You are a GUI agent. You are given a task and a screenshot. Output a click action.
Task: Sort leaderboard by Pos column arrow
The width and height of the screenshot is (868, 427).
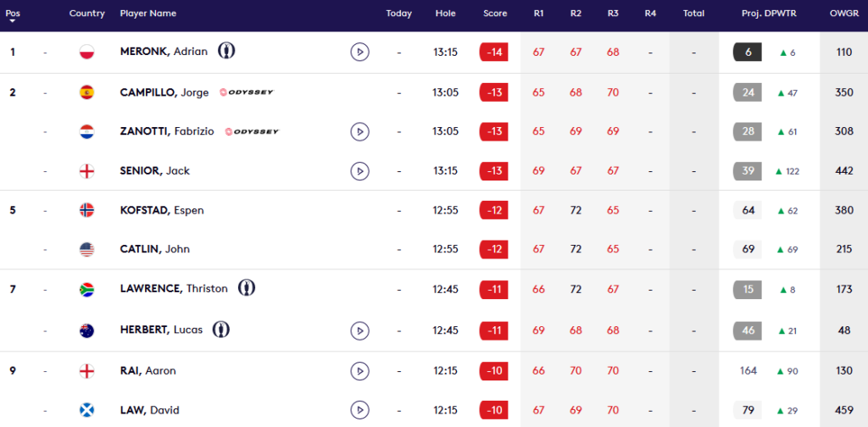13,20
